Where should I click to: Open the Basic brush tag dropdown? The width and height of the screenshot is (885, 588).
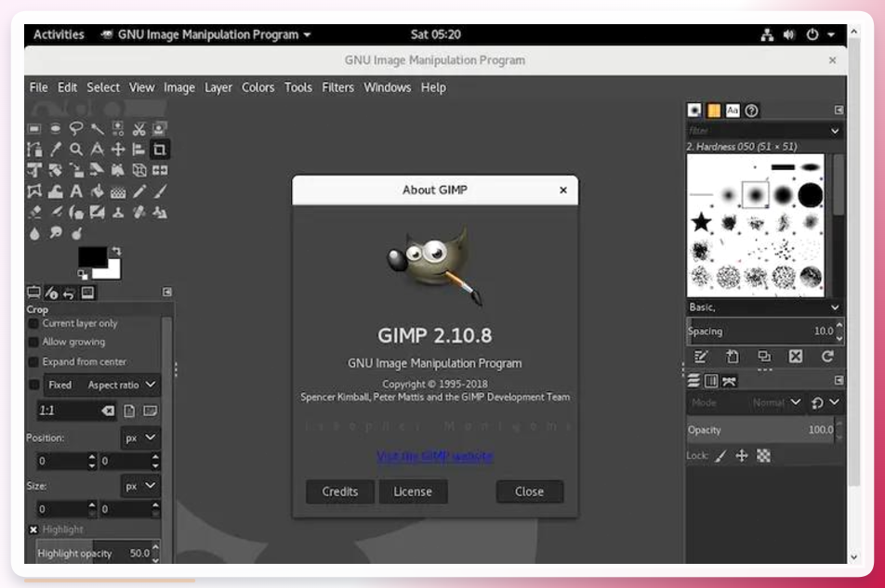[834, 307]
